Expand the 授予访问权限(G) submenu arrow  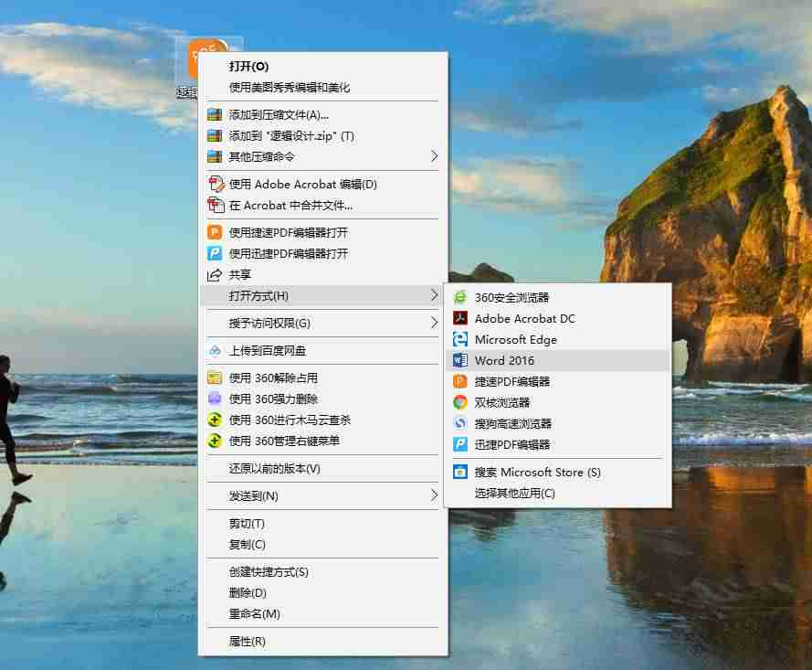tap(434, 323)
